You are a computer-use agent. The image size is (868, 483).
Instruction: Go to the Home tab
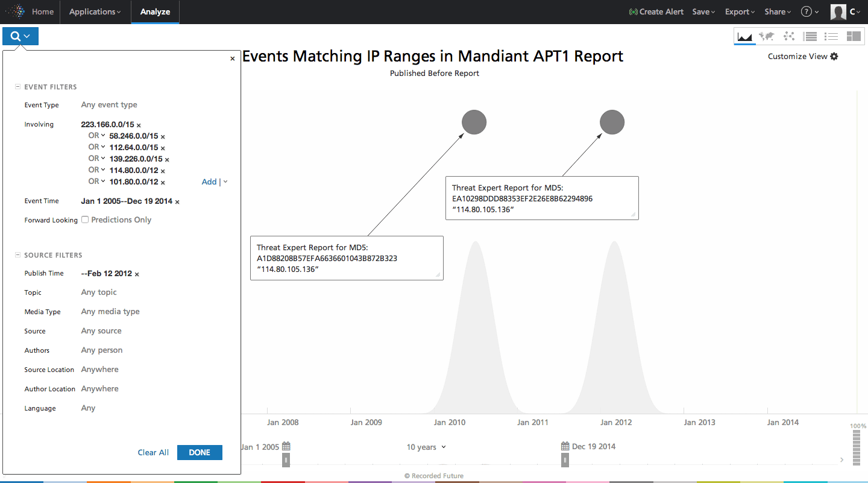point(42,11)
